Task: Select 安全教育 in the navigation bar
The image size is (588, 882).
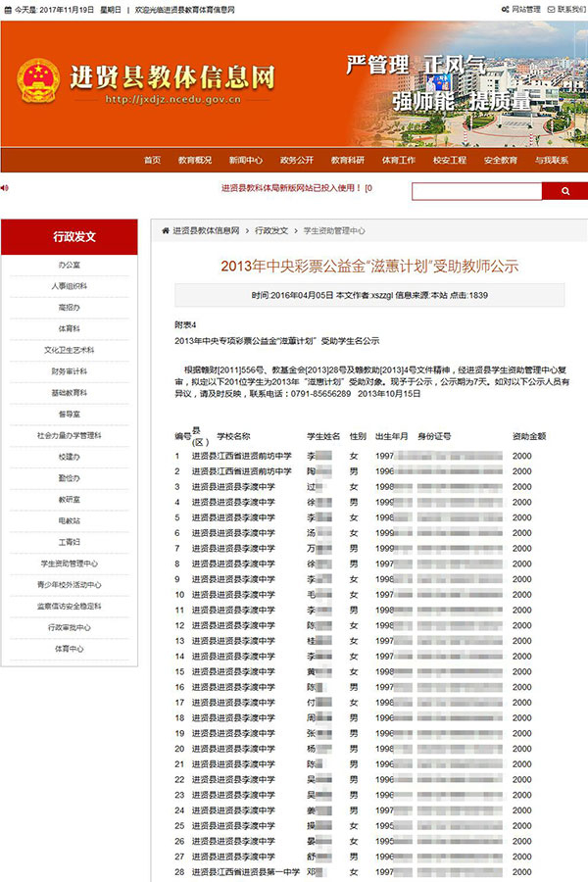Action: pyautogui.click(x=501, y=160)
